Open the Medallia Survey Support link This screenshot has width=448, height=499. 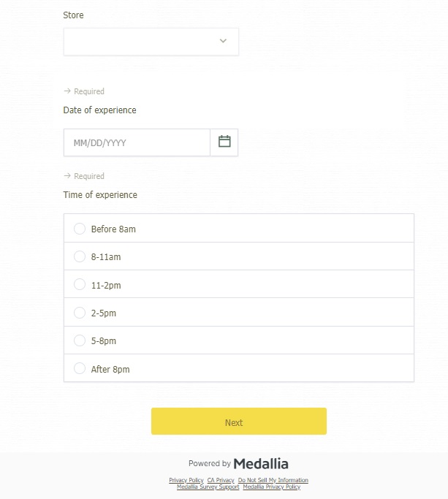point(208,487)
